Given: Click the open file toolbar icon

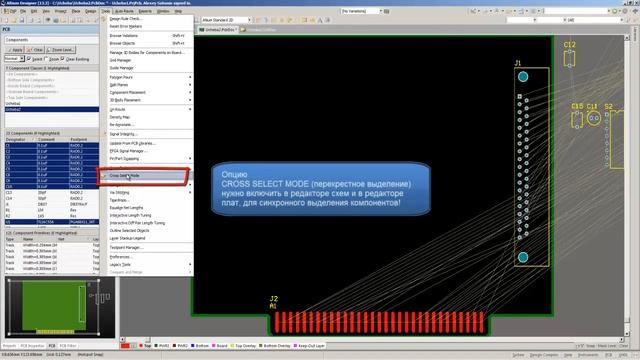Looking at the screenshot, I should (13, 20).
